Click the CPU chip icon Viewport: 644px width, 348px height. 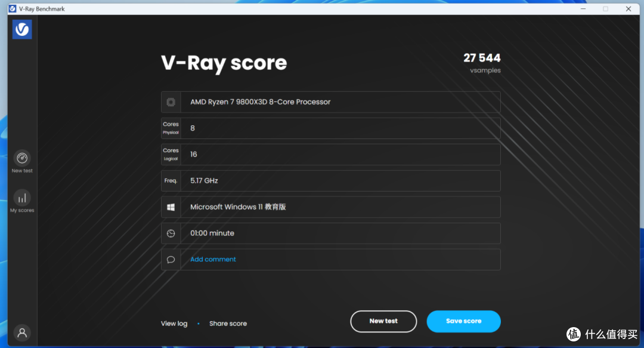(171, 102)
